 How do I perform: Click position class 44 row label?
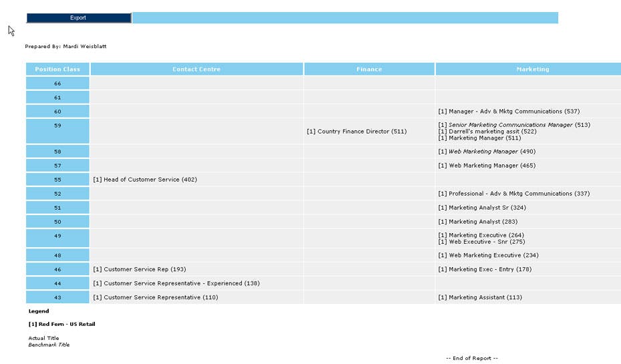[57, 283]
